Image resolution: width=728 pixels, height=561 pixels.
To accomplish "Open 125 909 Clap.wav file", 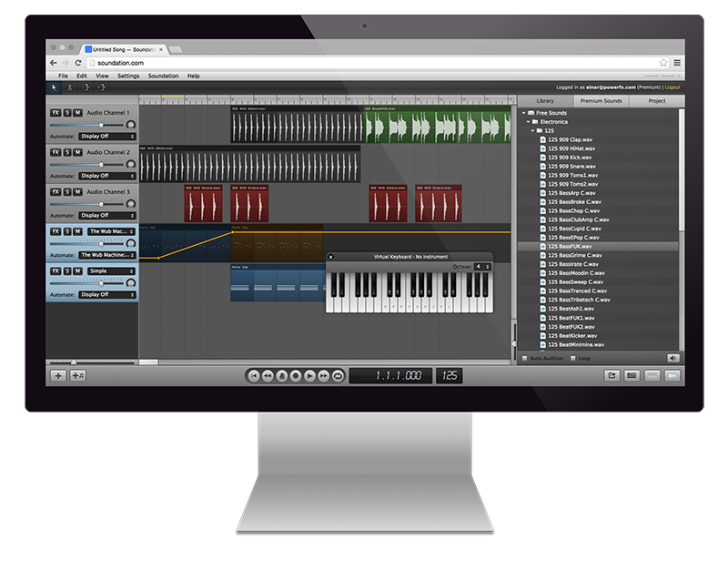I will coord(571,139).
